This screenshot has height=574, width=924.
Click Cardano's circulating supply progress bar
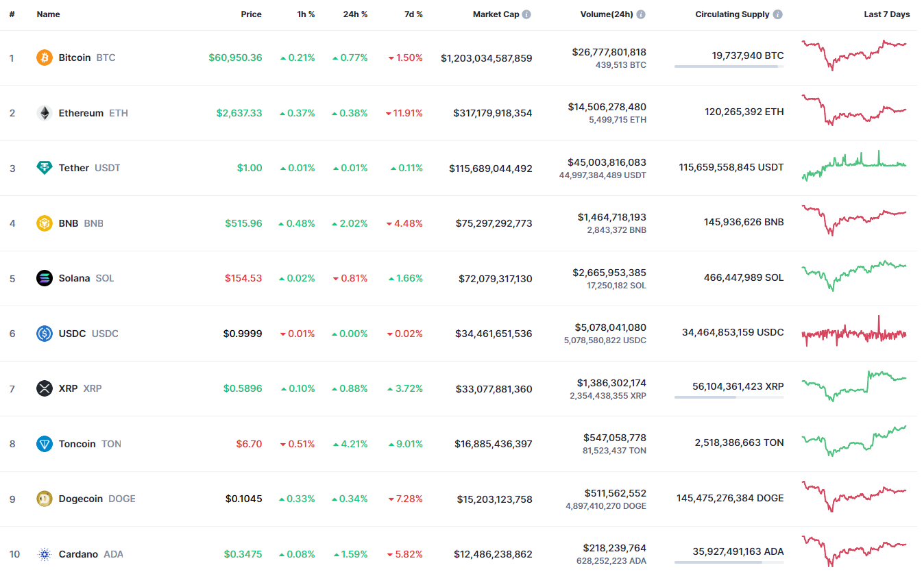tap(729, 562)
